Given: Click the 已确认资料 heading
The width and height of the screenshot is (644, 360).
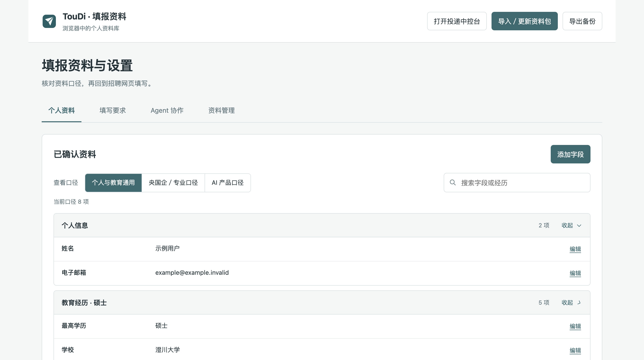Looking at the screenshot, I should (75, 154).
